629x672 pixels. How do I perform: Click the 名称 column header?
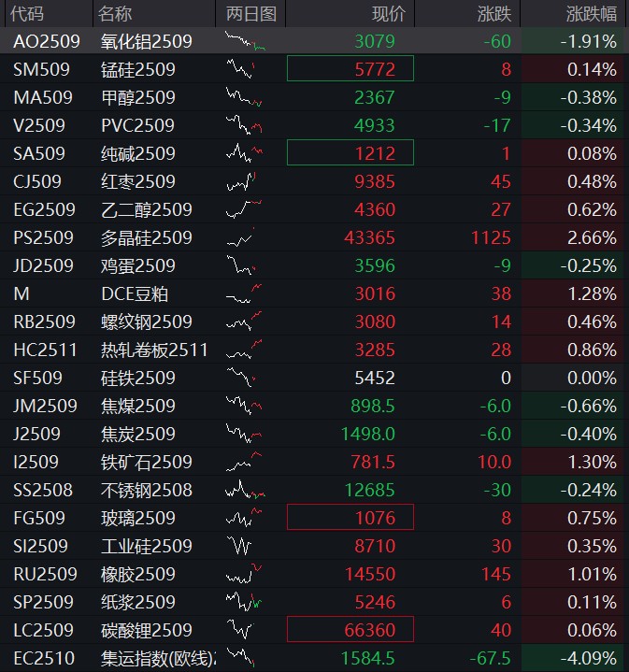[116, 13]
